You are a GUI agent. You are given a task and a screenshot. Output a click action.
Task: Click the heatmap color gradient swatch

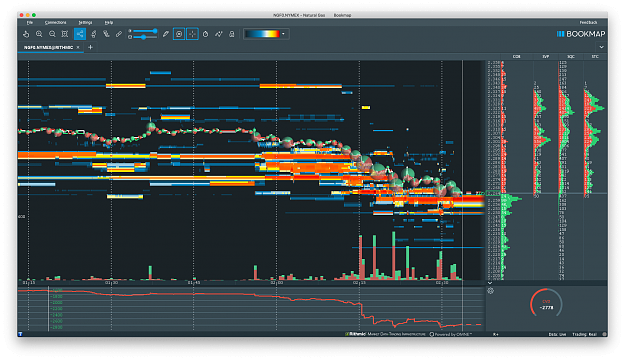(262, 34)
